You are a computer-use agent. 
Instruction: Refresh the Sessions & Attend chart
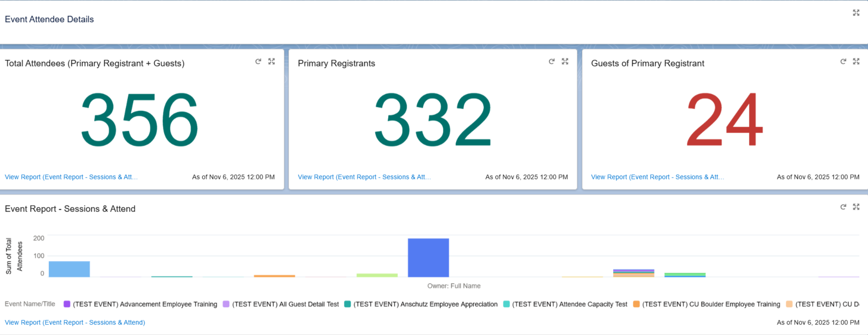843,207
